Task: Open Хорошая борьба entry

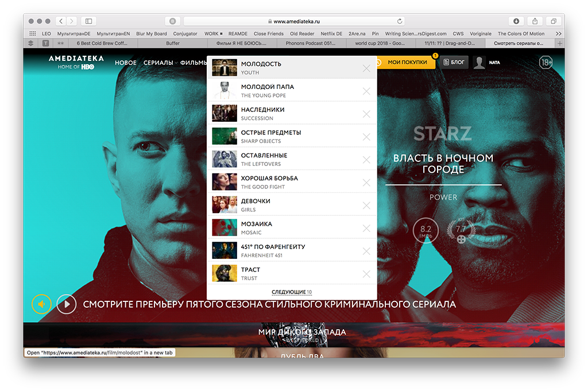Action: [x=292, y=182]
